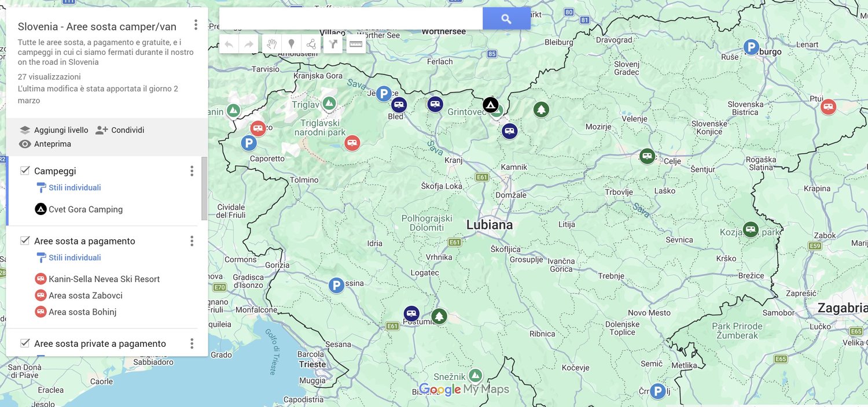Click dark blue camper marker north of Kamnik

point(509,131)
